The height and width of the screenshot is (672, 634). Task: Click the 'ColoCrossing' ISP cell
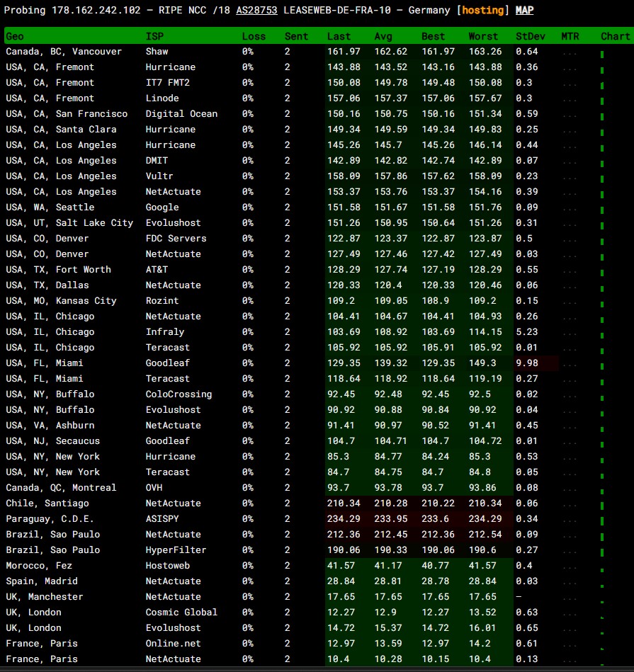[179, 394]
